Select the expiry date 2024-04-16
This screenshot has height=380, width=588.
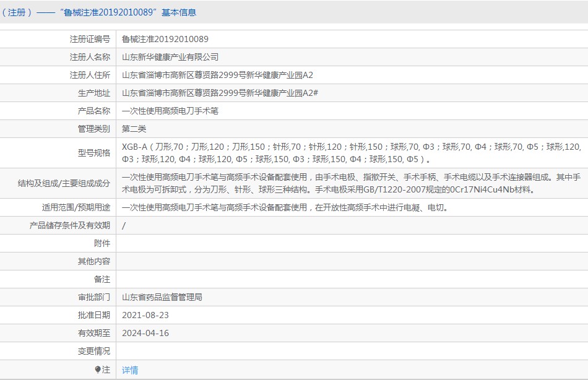[145, 333]
